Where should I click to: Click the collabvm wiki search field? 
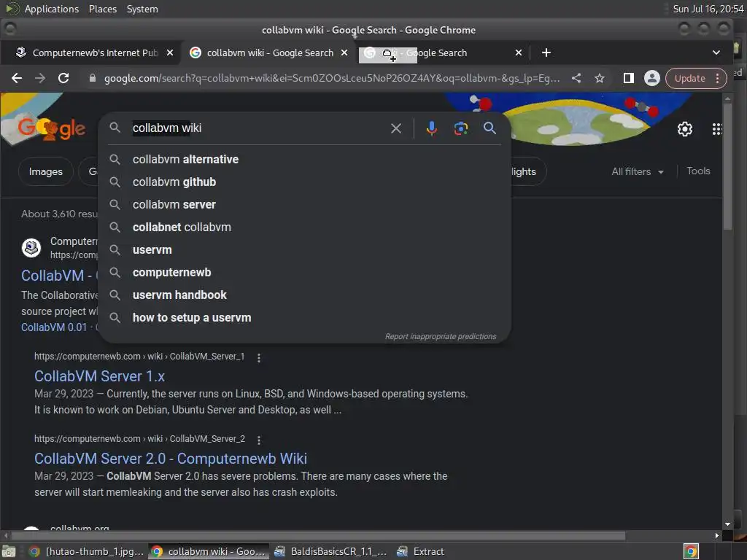point(258,128)
